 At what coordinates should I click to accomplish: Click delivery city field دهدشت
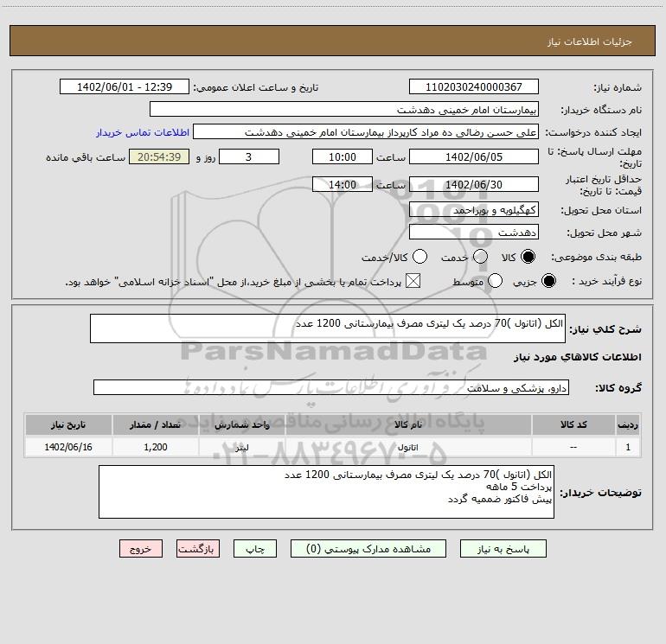click(474, 233)
